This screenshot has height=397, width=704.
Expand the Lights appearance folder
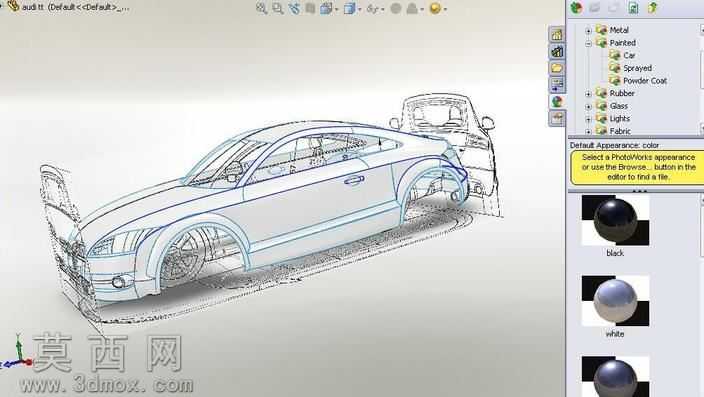pos(588,119)
